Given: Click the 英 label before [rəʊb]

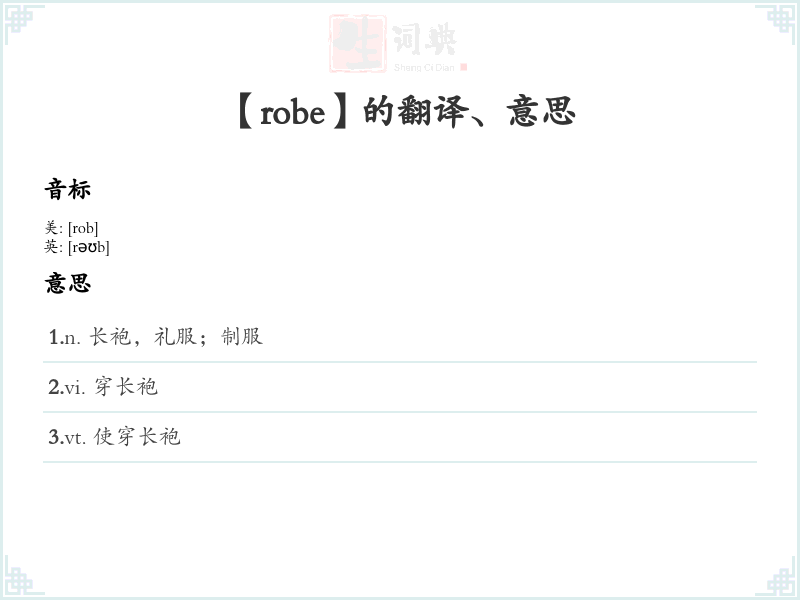Looking at the screenshot, I should (51, 247).
